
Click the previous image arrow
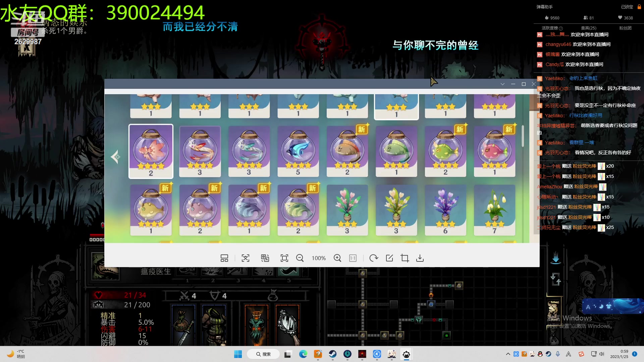(x=115, y=157)
